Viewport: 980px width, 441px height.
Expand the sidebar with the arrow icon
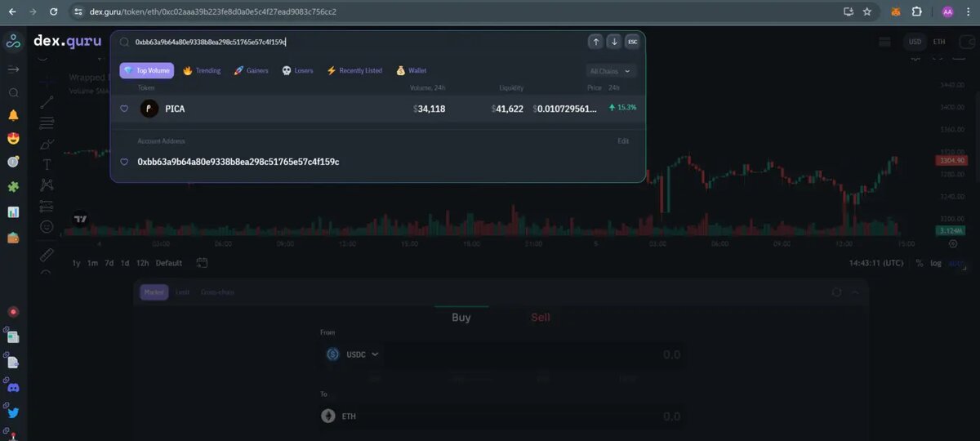[13, 69]
